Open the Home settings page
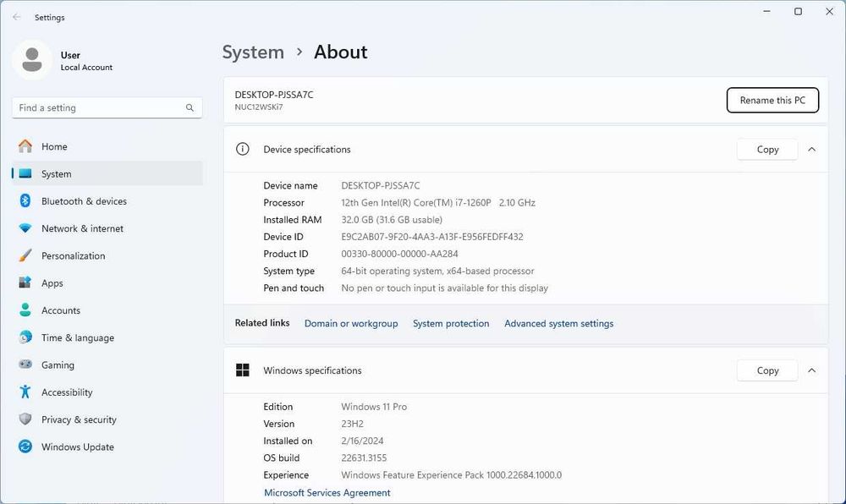 pos(107,146)
